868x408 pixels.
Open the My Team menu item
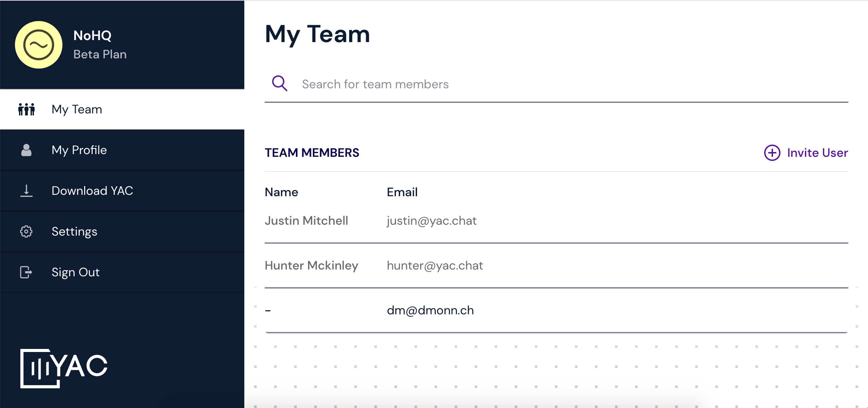pos(122,109)
